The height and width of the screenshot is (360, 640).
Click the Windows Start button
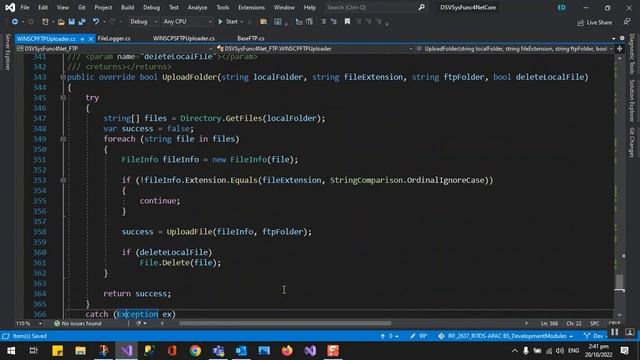(11, 351)
